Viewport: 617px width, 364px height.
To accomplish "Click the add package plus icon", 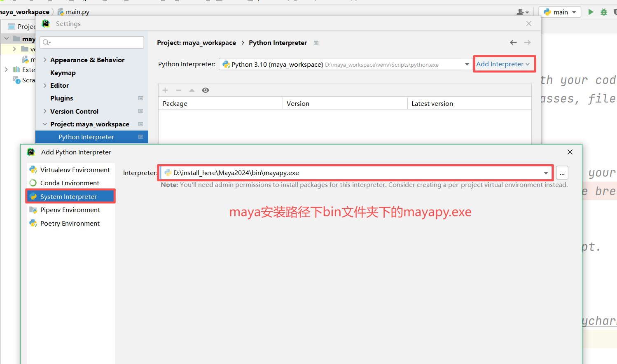I will pos(165,90).
